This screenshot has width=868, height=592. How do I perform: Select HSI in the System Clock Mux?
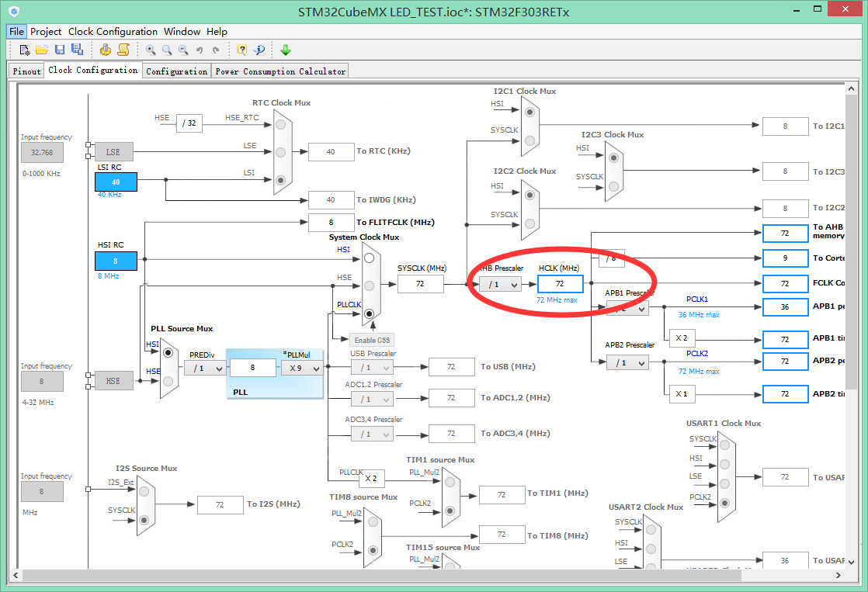[x=370, y=258]
